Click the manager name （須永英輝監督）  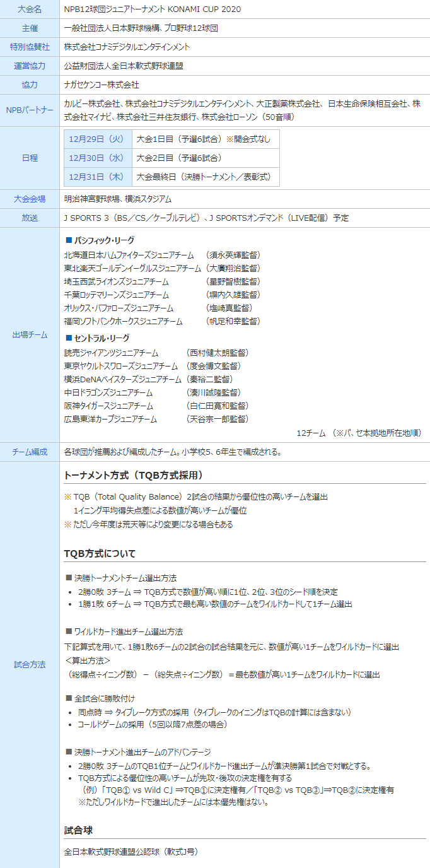(233, 255)
